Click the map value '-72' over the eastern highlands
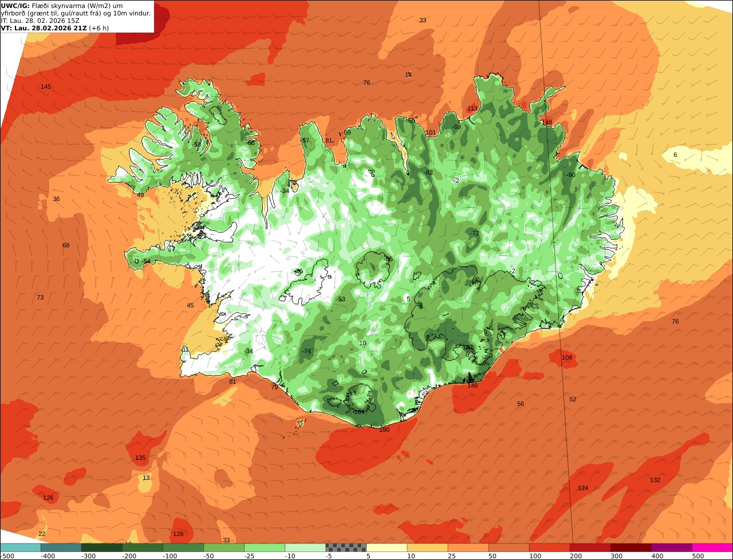 [x=474, y=233]
